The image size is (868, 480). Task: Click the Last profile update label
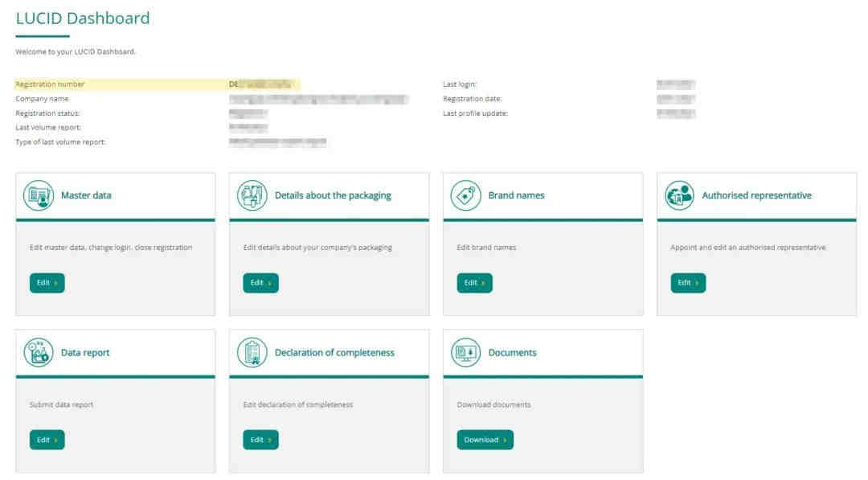[x=475, y=113]
